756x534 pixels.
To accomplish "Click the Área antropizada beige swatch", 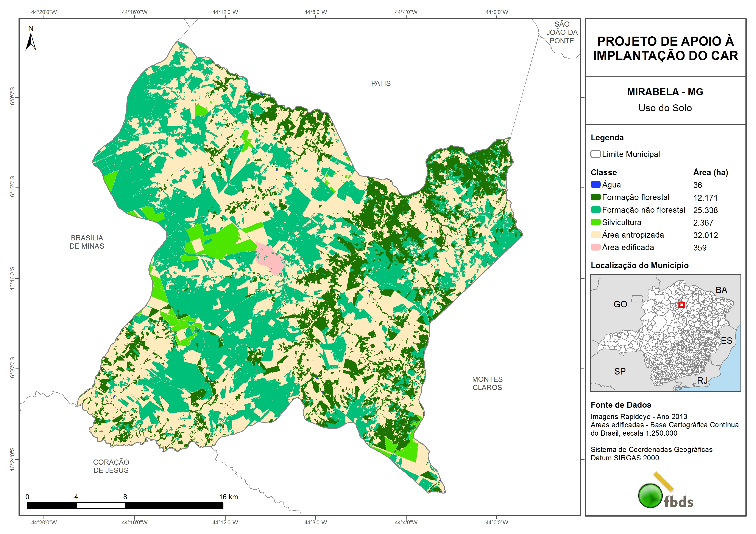I will click(x=595, y=235).
